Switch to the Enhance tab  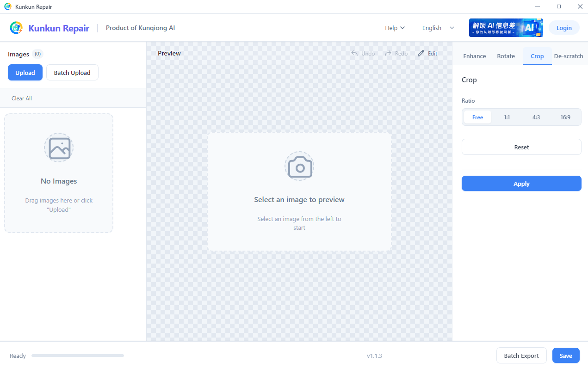[474, 56]
